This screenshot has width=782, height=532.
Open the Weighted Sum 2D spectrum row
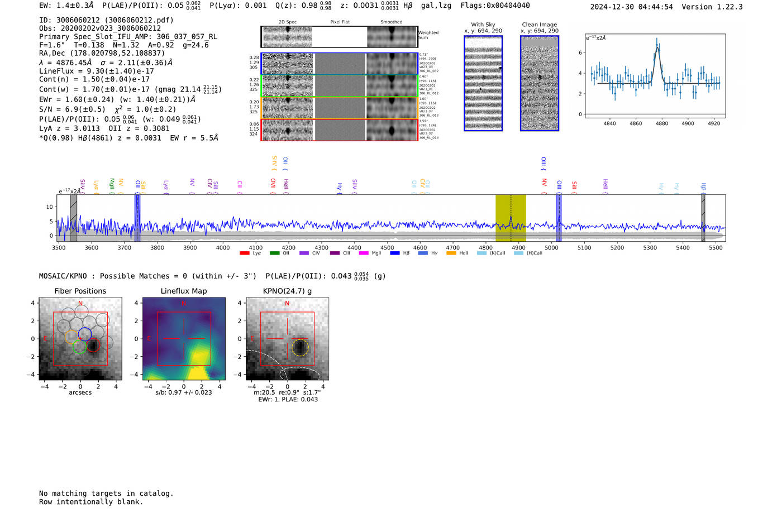[339, 37]
